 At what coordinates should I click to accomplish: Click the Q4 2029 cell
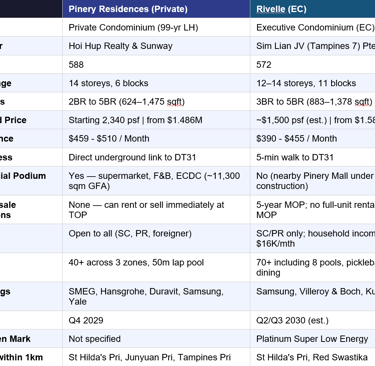click(x=156, y=320)
